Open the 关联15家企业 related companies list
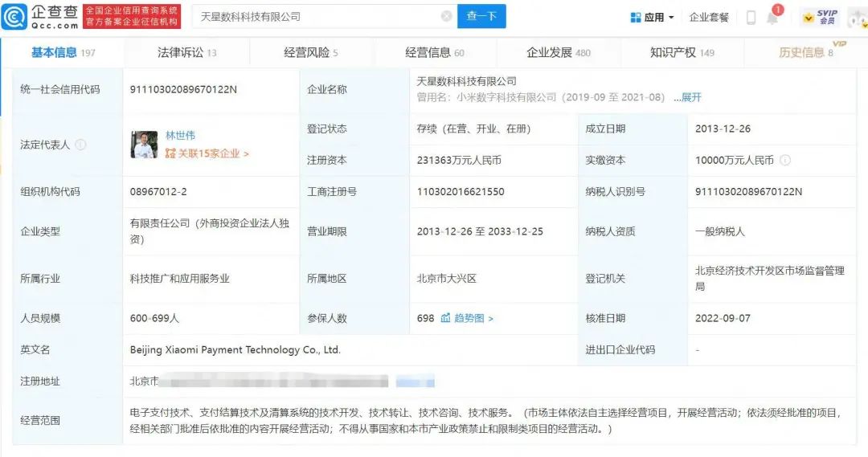 207,153
